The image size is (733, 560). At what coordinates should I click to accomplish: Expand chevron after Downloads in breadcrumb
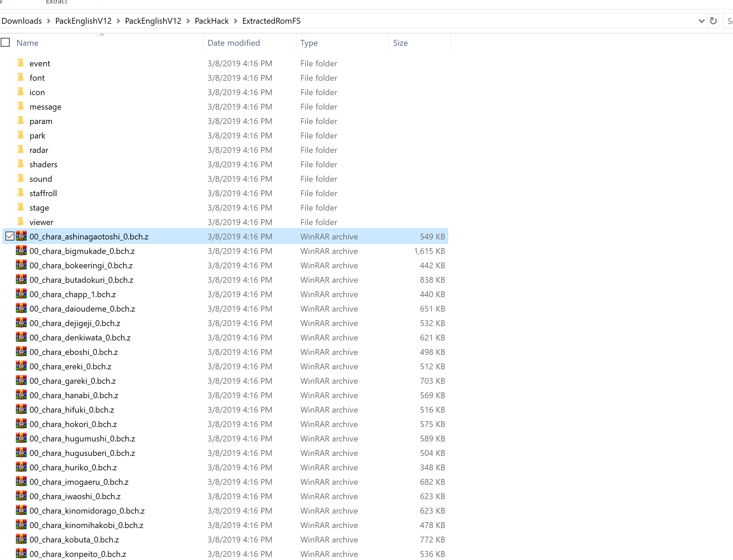(48, 21)
